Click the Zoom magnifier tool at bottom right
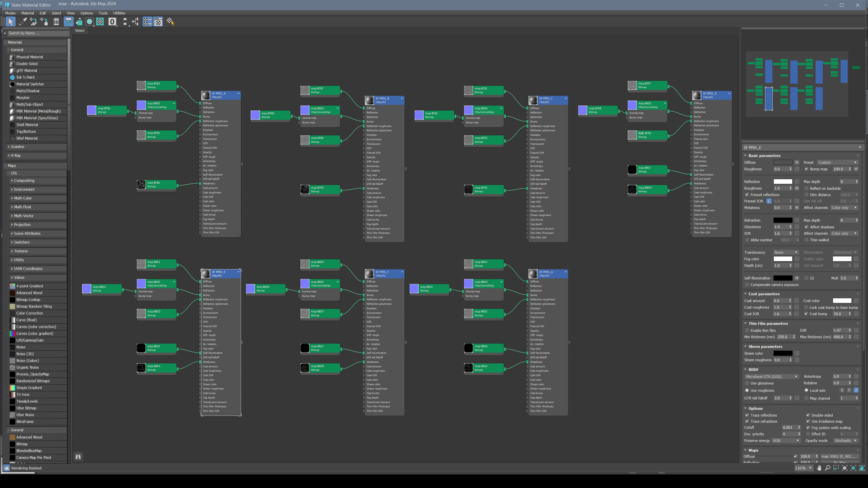The image size is (868, 488). tap(828, 468)
